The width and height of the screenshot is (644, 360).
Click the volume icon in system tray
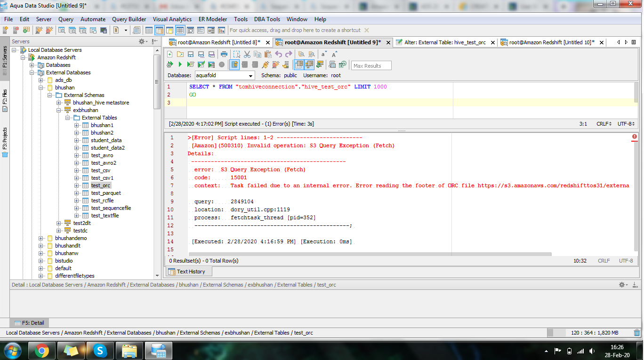pos(591,351)
